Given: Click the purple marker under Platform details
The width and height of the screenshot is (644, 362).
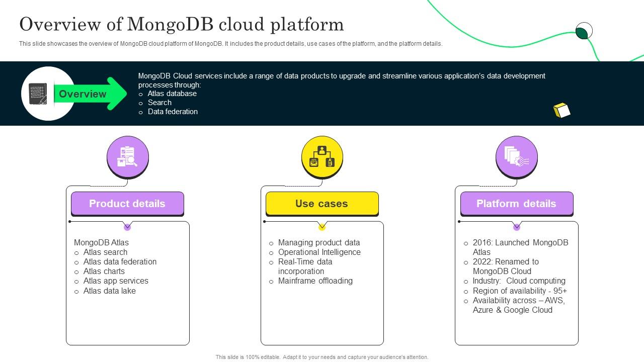Looking at the screenshot, I should [x=517, y=227].
